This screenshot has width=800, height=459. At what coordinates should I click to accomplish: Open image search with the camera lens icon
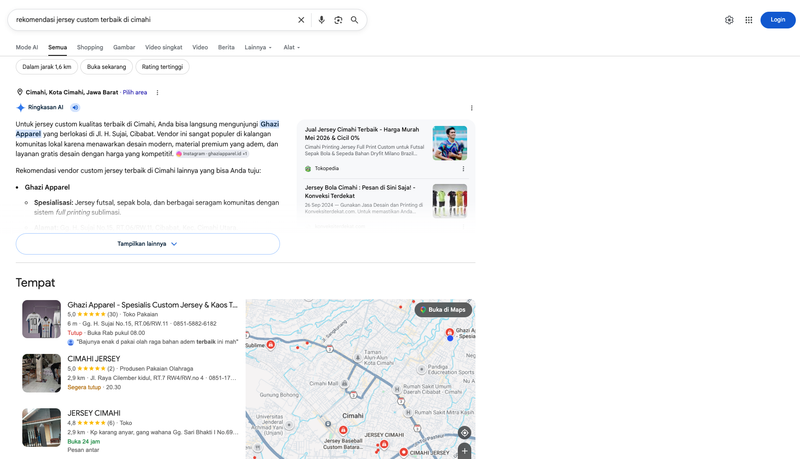[x=338, y=20]
